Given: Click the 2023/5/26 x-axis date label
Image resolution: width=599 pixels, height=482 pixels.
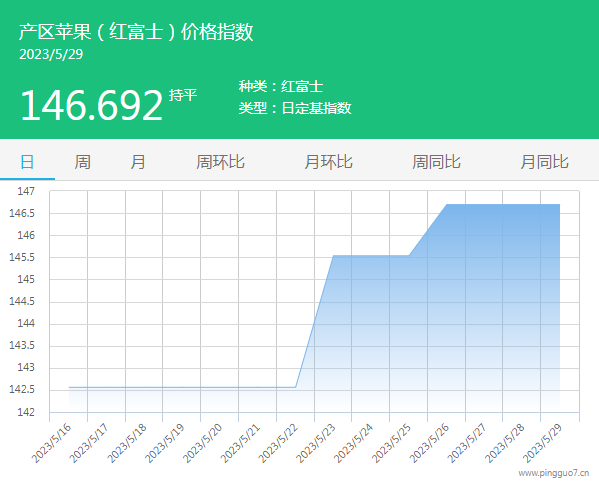Looking at the screenshot, I should point(429,443).
